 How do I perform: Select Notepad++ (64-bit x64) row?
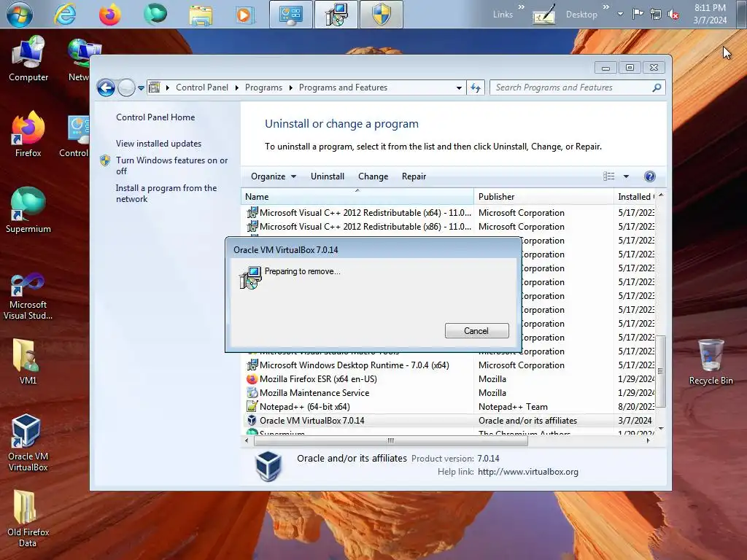(449, 407)
